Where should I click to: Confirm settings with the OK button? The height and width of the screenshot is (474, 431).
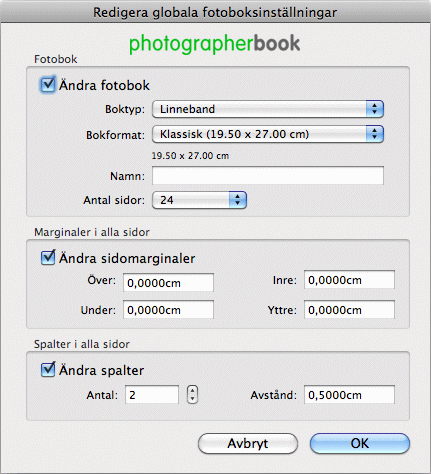(360, 443)
